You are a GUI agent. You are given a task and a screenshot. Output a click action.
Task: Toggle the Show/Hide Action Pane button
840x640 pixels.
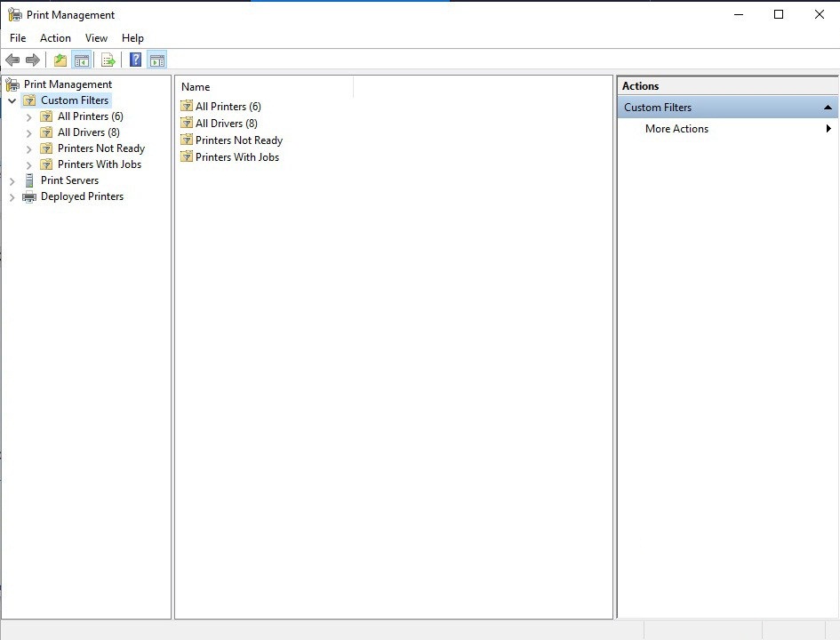157,60
